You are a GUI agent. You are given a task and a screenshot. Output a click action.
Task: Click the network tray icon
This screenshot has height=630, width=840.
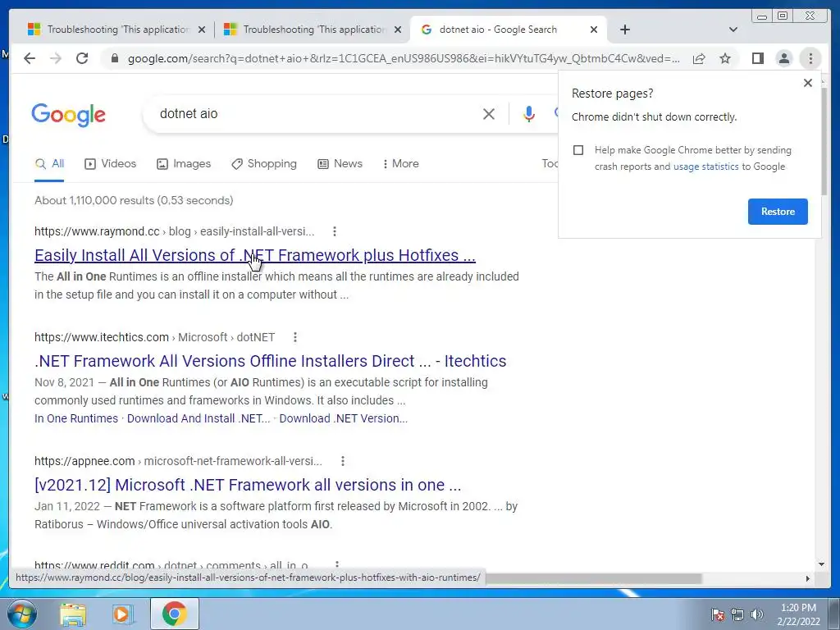737,614
